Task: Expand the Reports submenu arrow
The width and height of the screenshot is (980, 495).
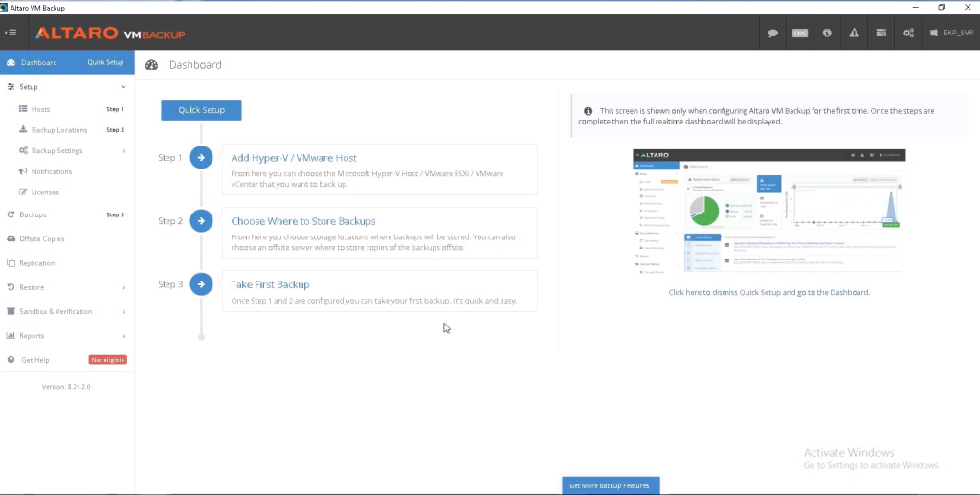Action: pyautogui.click(x=123, y=336)
